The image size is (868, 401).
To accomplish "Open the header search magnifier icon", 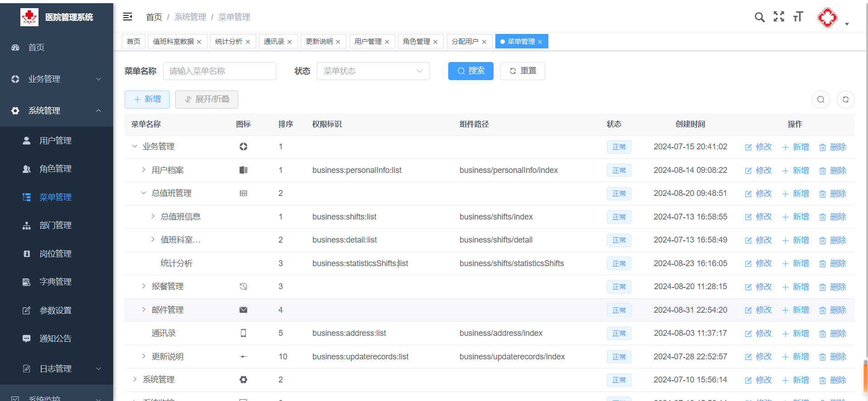I will coord(759,17).
